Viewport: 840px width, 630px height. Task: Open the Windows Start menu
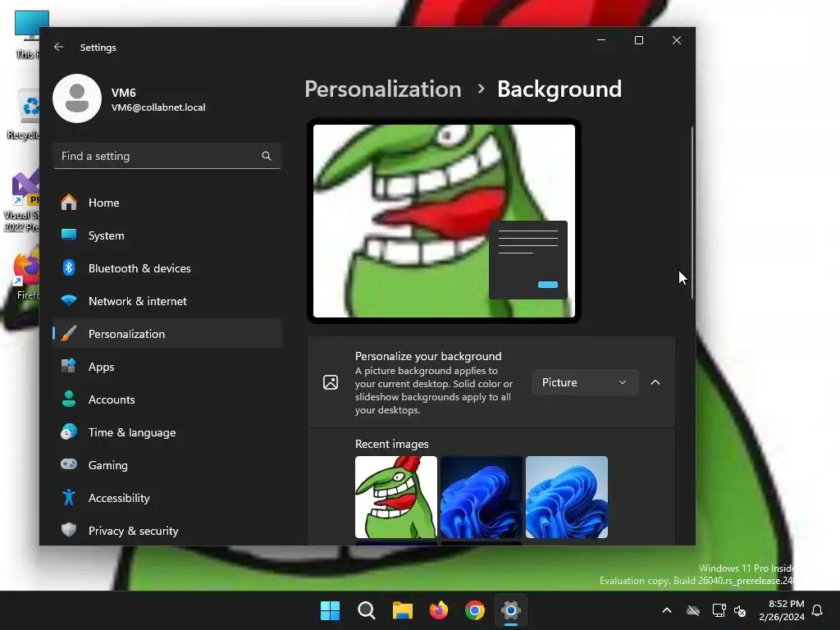tap(330, 610)
